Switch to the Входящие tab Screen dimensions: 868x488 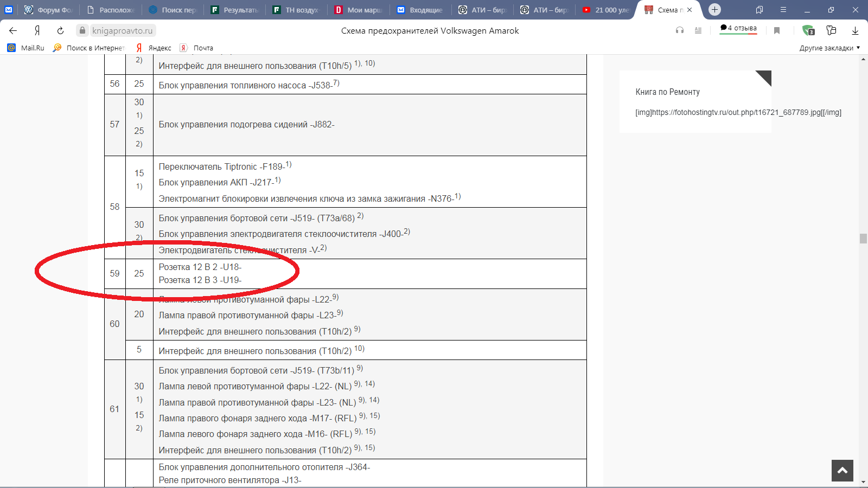tap(420, 10)
